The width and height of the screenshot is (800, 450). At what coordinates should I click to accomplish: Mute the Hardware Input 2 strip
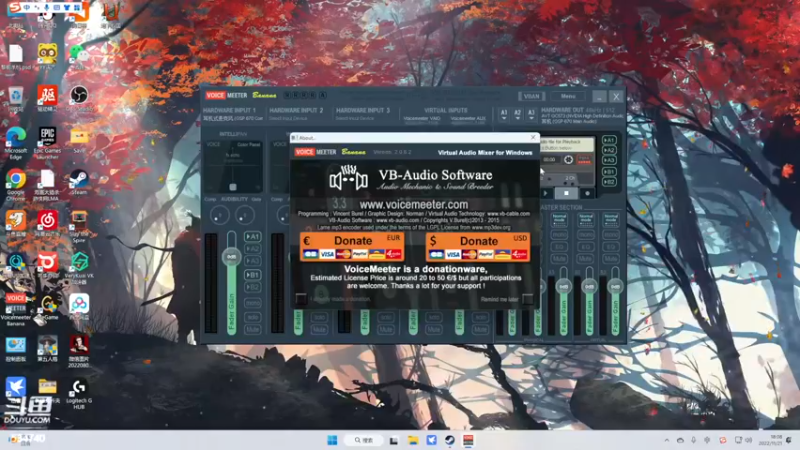pyautogui.click(x=319, y=330)
